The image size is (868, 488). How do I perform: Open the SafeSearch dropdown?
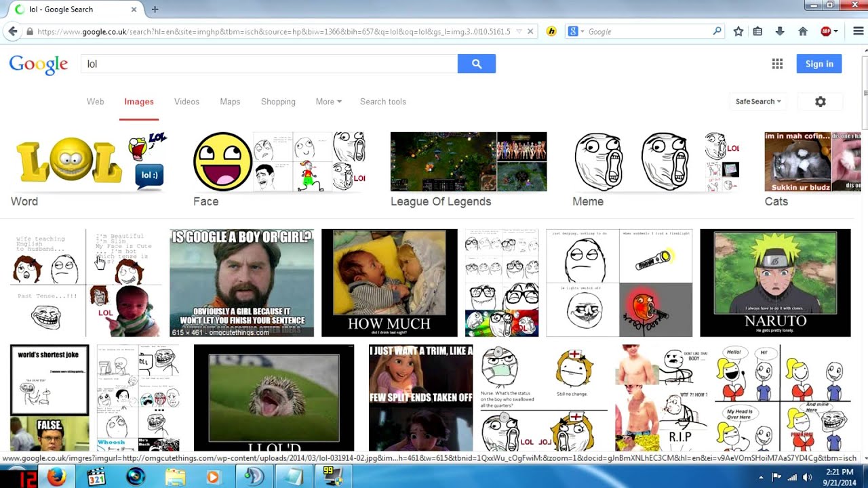coord(758,102)
